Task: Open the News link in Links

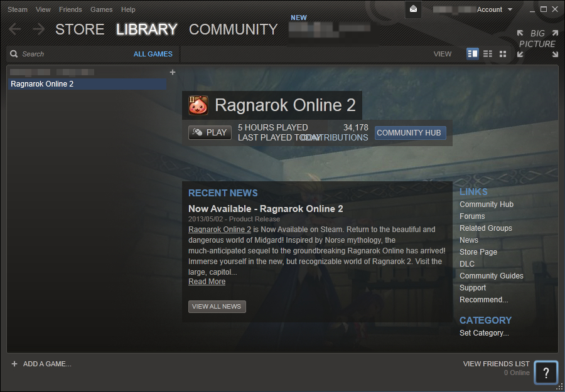Action: 469,240
